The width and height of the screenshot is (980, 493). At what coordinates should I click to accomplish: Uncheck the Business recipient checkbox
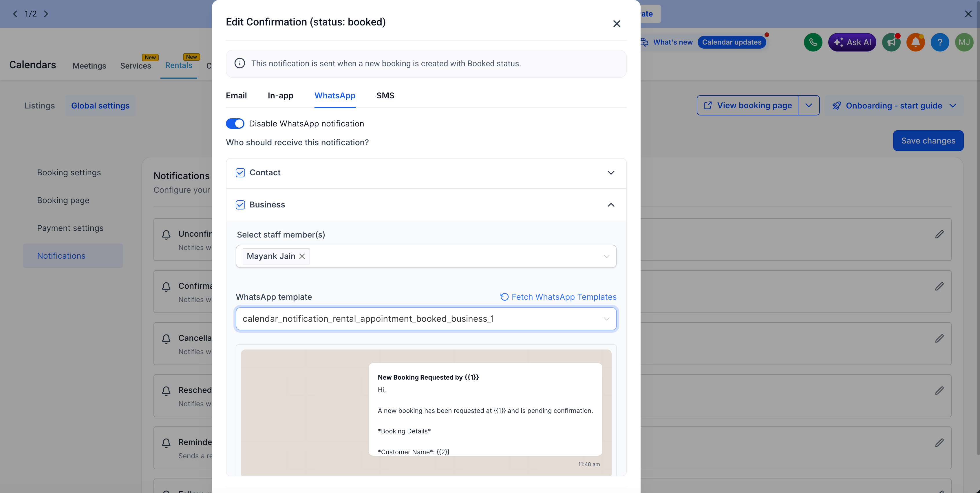240,205
